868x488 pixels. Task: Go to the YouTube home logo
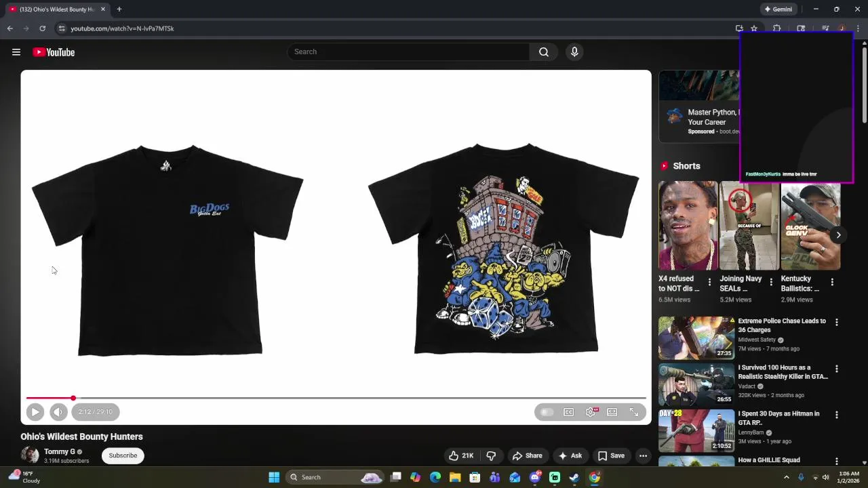54,52
